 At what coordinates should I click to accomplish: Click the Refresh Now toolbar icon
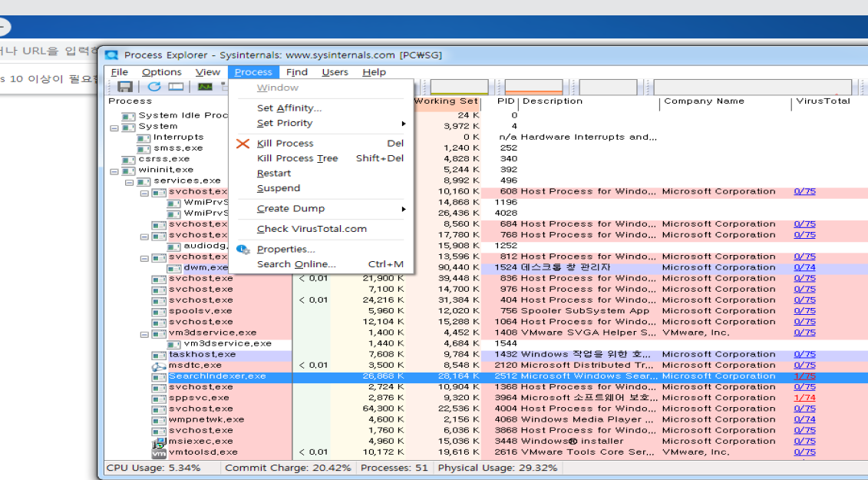coord(154,87)
